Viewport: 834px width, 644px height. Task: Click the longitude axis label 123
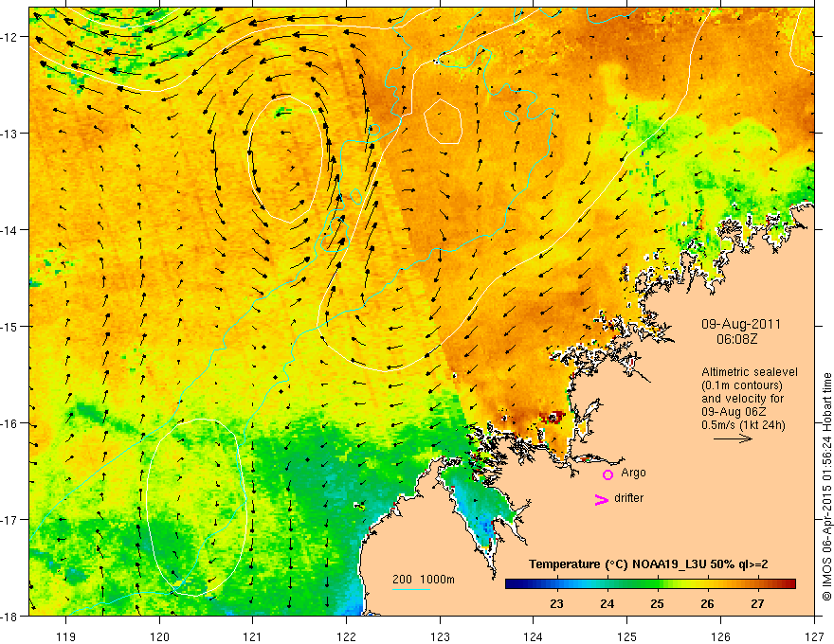tap(440, 636)
